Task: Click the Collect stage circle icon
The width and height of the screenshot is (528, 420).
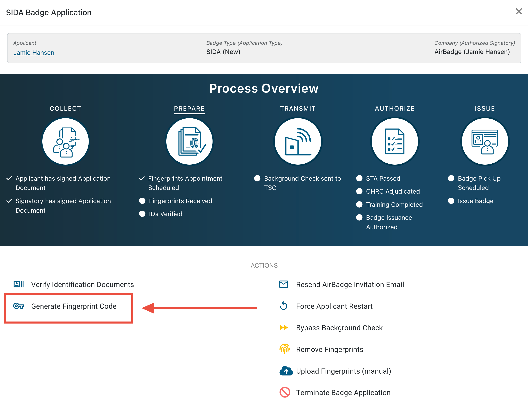Action: pyautogui.click(x=65, y=142)
